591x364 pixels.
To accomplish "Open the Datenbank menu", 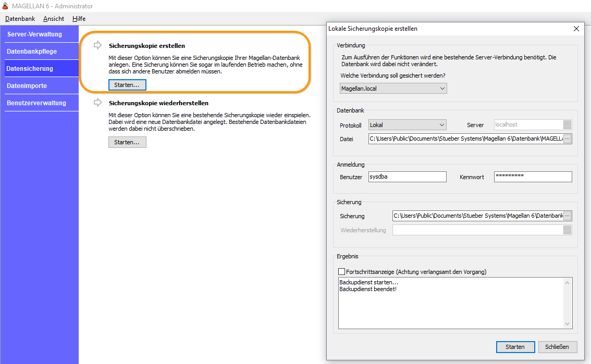I will point(20,18).
